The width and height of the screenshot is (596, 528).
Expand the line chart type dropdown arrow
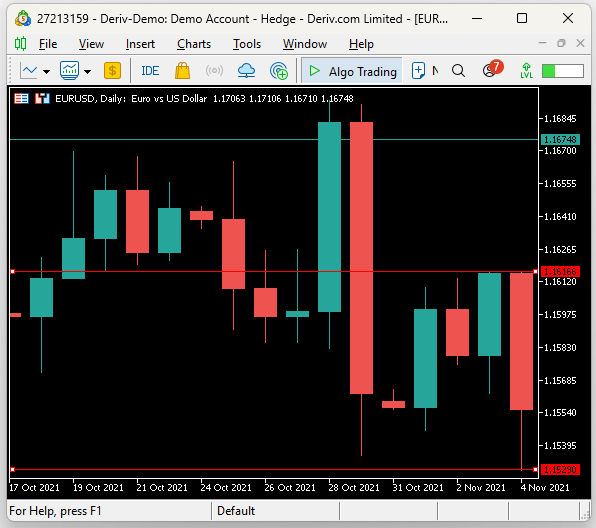(46, 71)
